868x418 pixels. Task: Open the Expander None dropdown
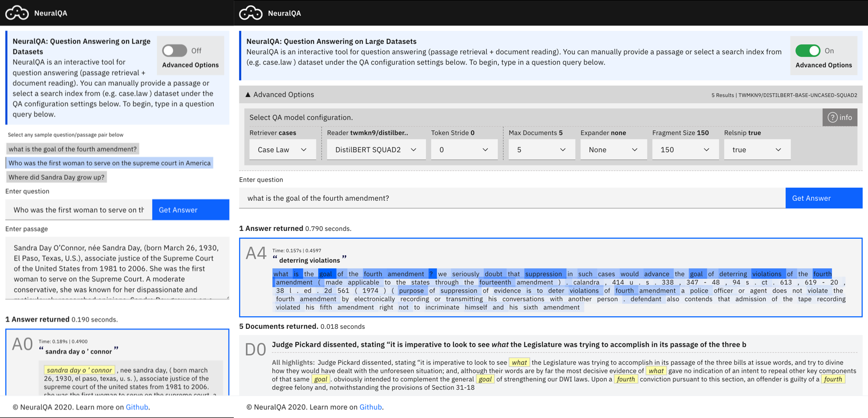[x=613, y=150]
